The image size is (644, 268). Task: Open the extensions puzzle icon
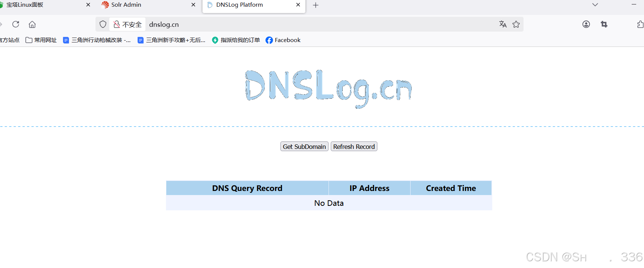[640, 24]
